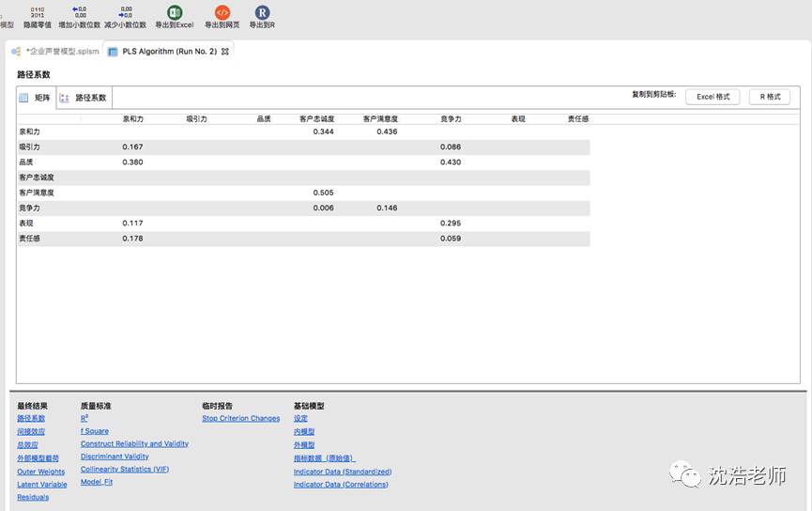Screen dimensions: 812x511
Task: Copy to clipboard in Excel 格式
Action: click(712, 97)
